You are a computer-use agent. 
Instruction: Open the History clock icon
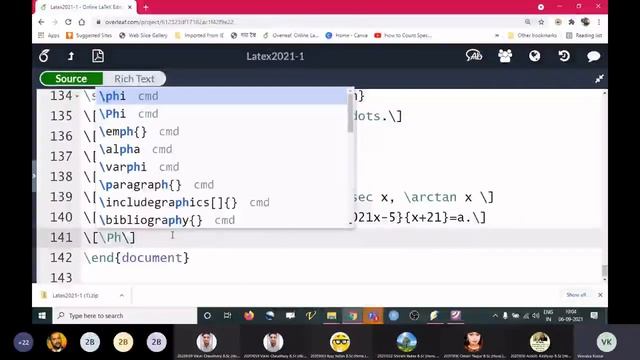tap(564, 56)
